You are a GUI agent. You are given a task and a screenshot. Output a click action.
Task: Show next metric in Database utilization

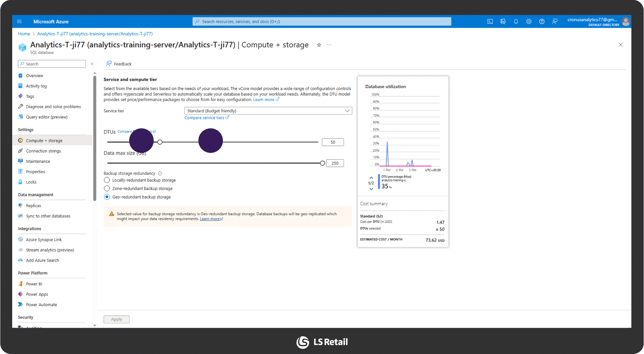pos(371,189)
